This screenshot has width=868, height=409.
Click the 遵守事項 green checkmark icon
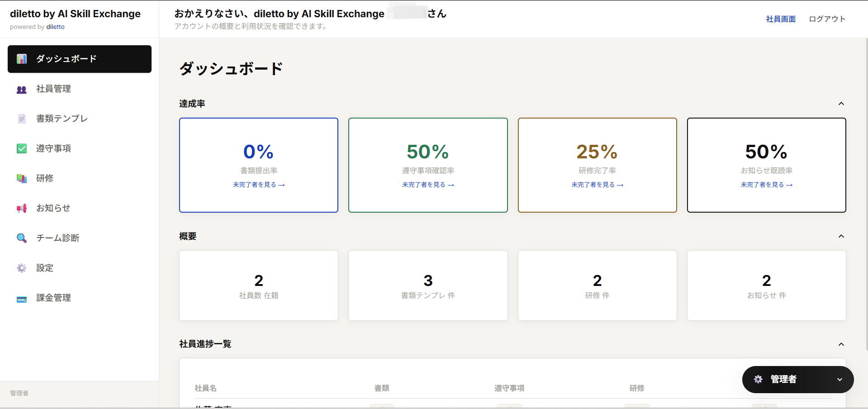(22, 148)
